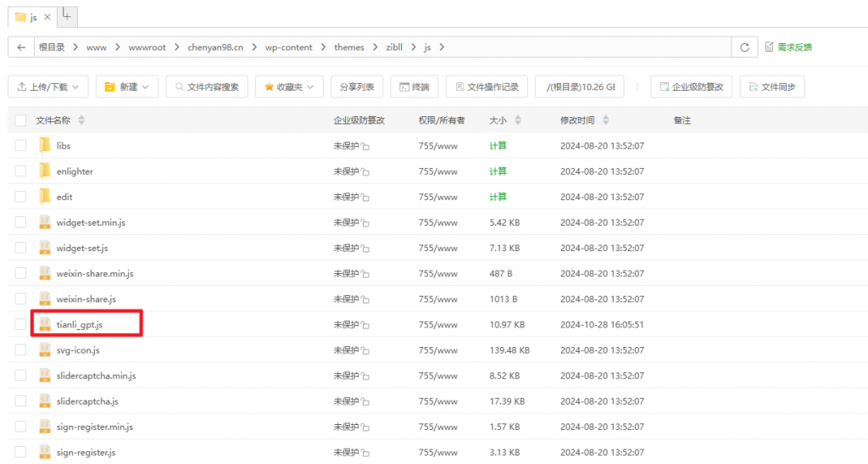Screen dimensions: 868x464
Task: Navigate to chenyan98.cn in breadcrumb
Action: click(x=215, y=48)
